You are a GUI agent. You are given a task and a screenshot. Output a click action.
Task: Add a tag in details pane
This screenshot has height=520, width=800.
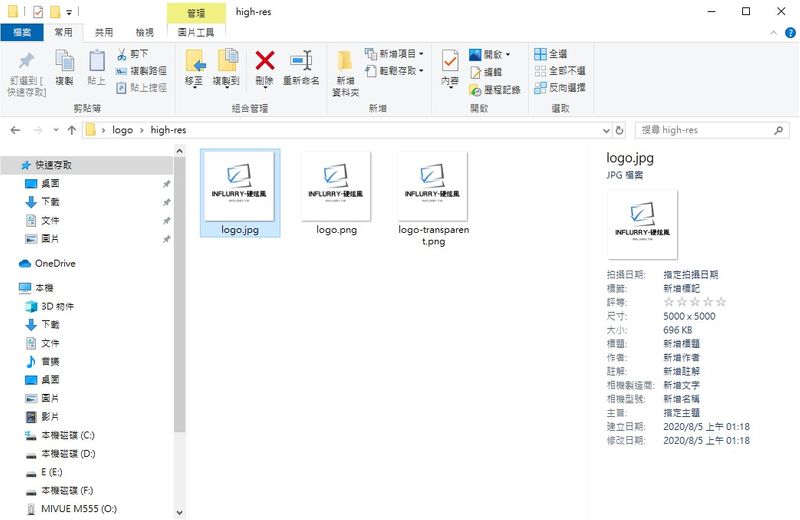[x=682, y=288]
